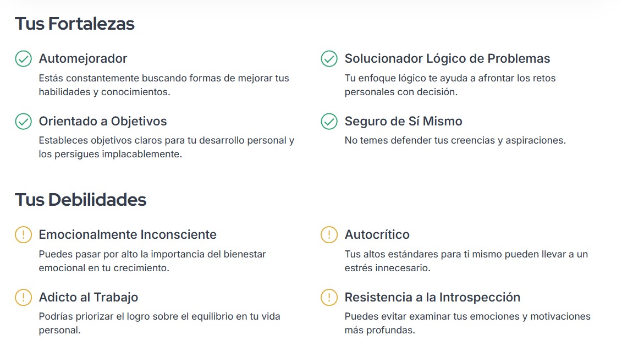This screenshot has height=362, width=644.
Task: Click the Orientado a Objetivos title
Action: (x=103, y=121)
